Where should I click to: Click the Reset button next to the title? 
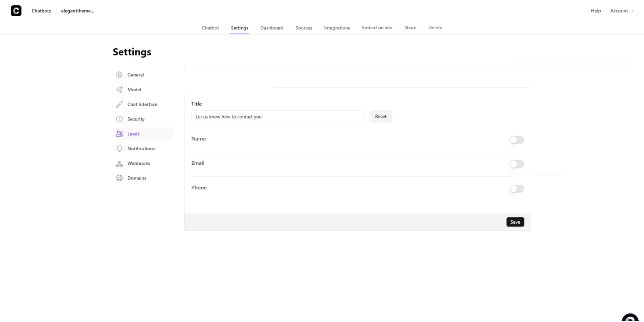click(380, 116)
